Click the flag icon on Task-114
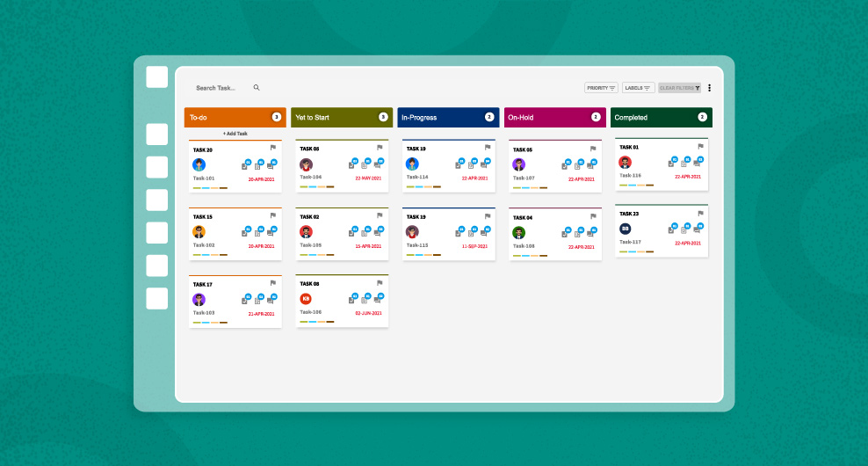The height and width of the screenshot is (466, 868). click(x=488, y=148)
